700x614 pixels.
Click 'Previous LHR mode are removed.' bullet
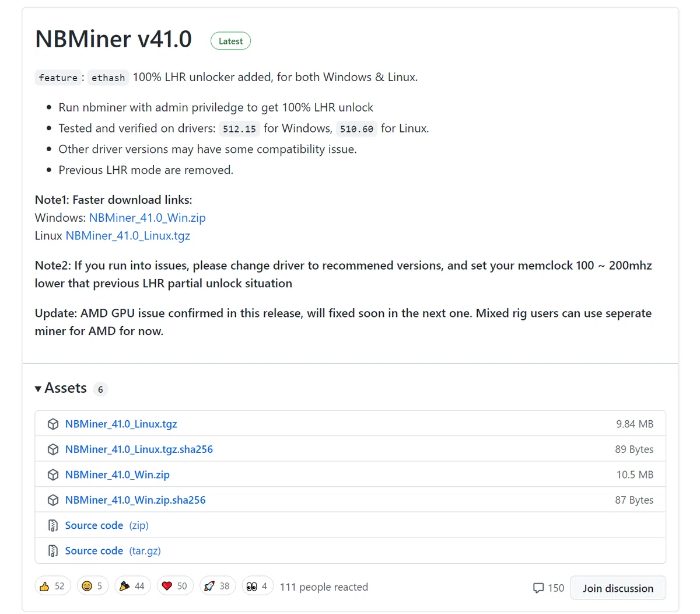pyautogui.click(x=146, y=170)
